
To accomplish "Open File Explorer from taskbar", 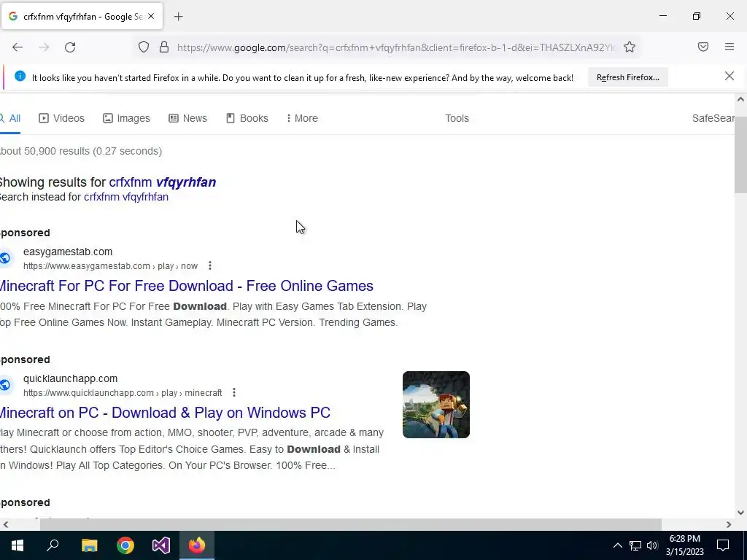I will point(89,545).
